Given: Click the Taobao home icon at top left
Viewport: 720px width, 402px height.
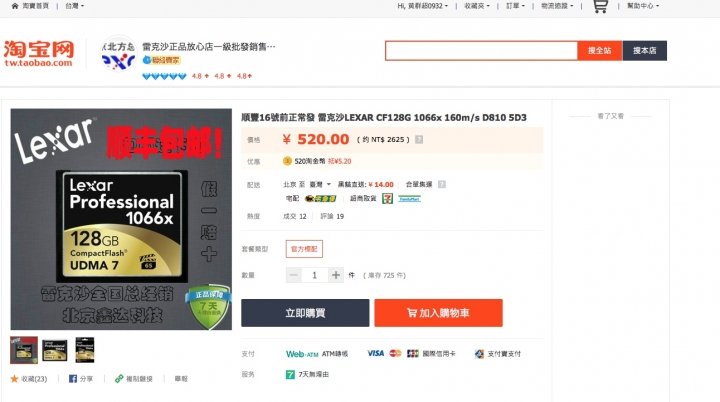Looking at the screenshot, I should click(x=15, y=6).
